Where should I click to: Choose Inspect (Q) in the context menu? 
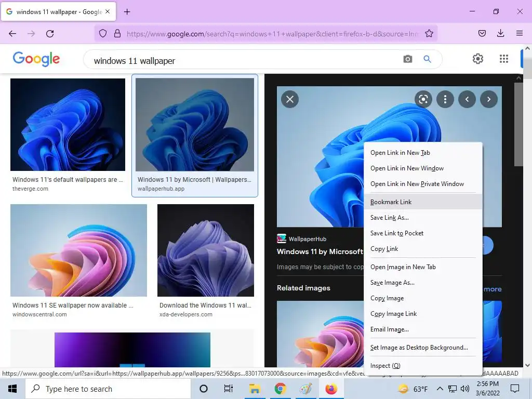click(x=423, y=366)
